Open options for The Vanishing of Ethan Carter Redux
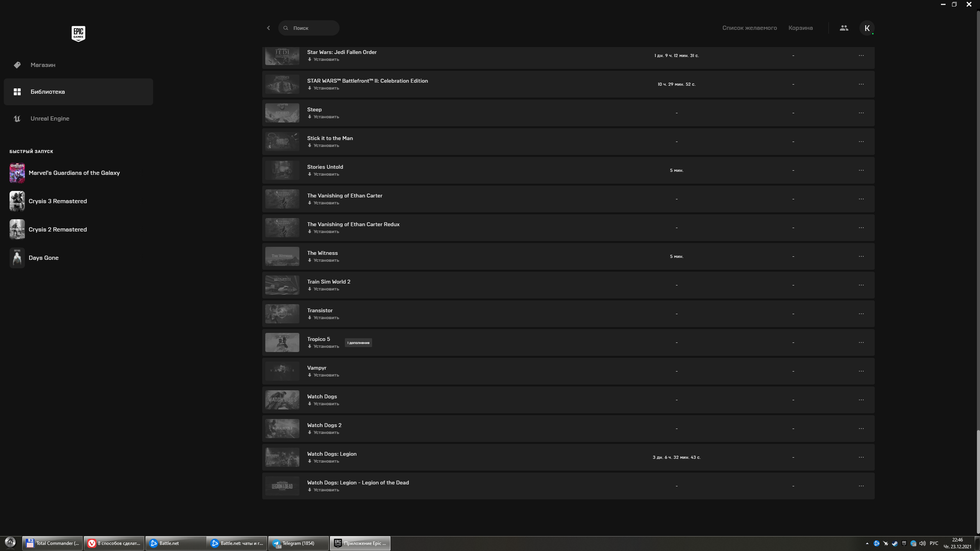 861,228
